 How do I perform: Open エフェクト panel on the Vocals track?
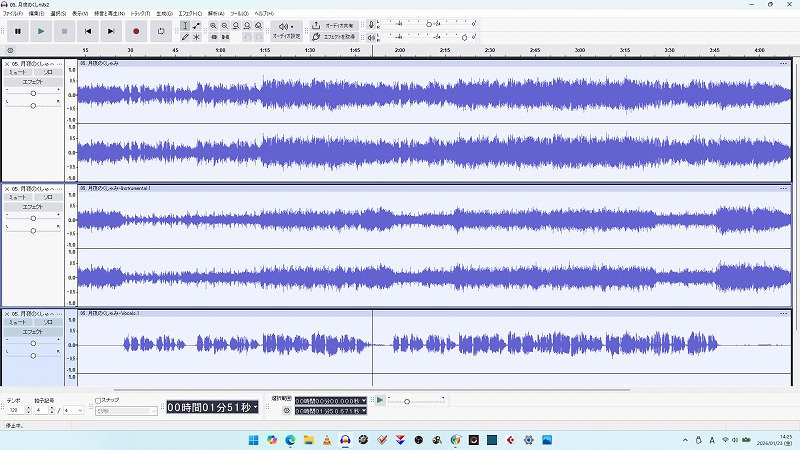pos(32,331)
